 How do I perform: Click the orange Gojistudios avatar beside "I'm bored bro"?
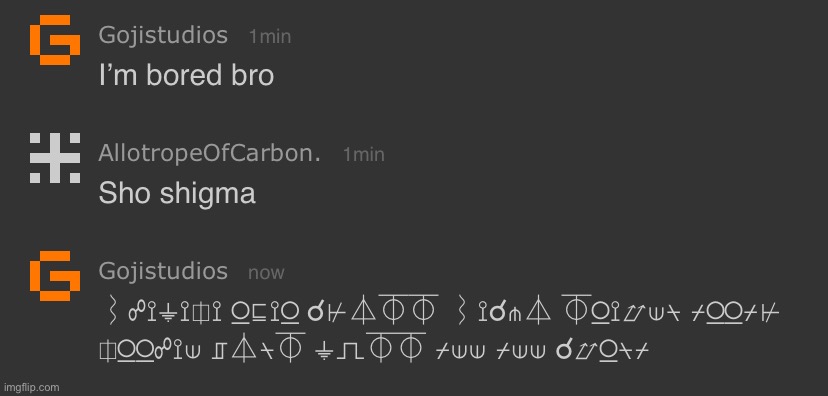pyautogui.click(x=55, y=40)
